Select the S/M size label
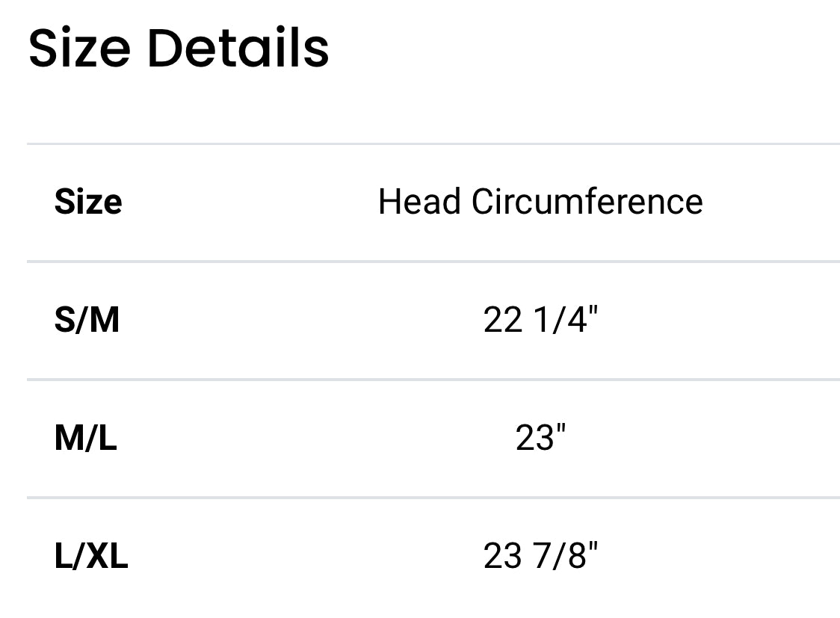Screen dimensions: 840x618 [87, 320]
